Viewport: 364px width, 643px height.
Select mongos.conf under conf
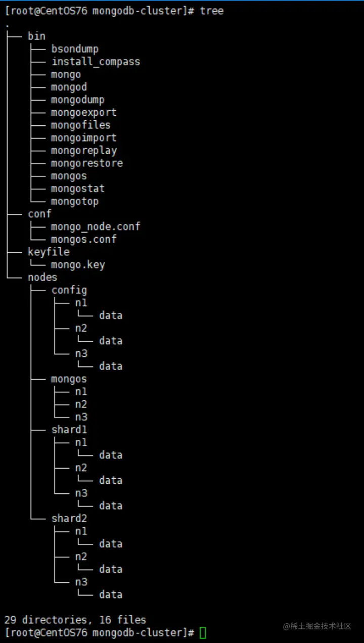83,239
